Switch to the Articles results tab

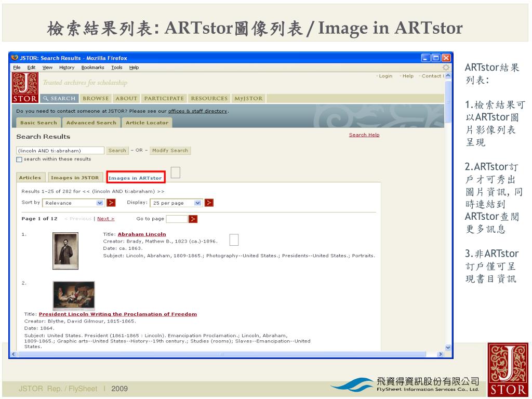click(30, 178)
